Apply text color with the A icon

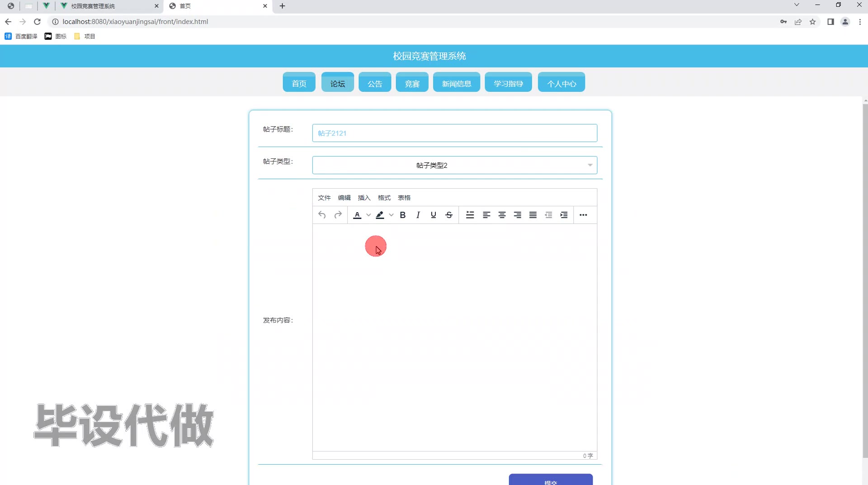(x=357, y=215)
